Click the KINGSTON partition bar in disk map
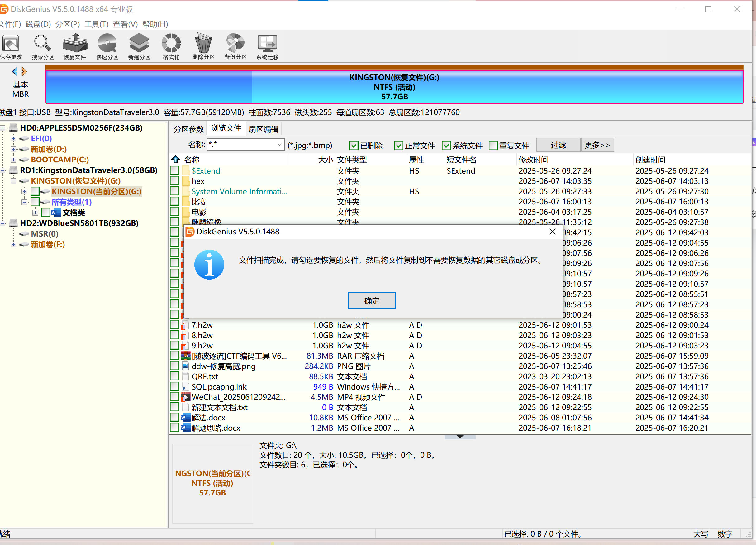Screen dimensions: 756x545 [394, 87]
